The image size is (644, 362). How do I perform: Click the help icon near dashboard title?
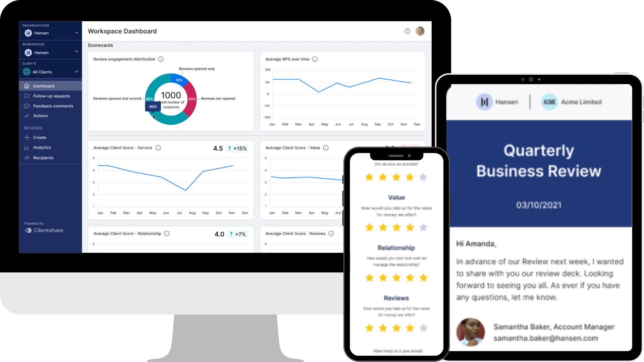point(408,31)
